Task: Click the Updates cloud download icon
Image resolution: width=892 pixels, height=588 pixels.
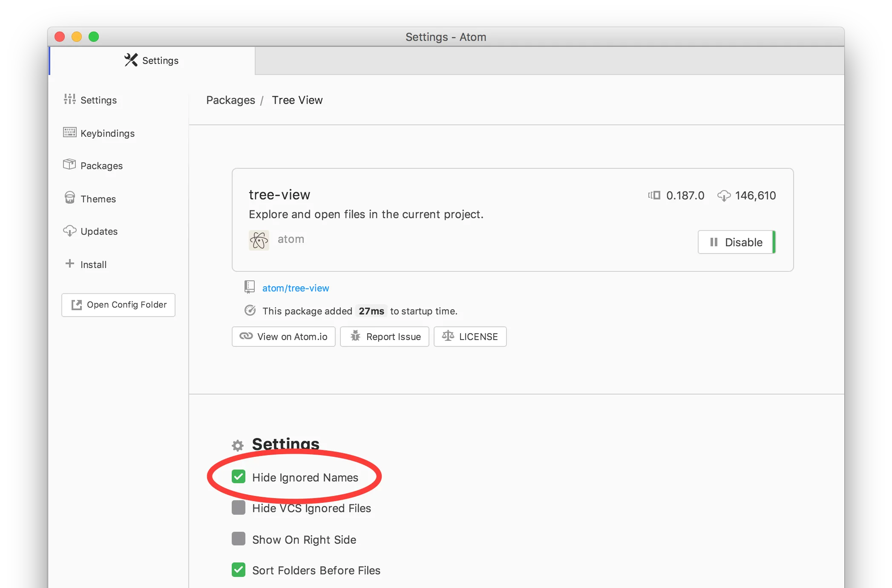Action: point(69,231)
